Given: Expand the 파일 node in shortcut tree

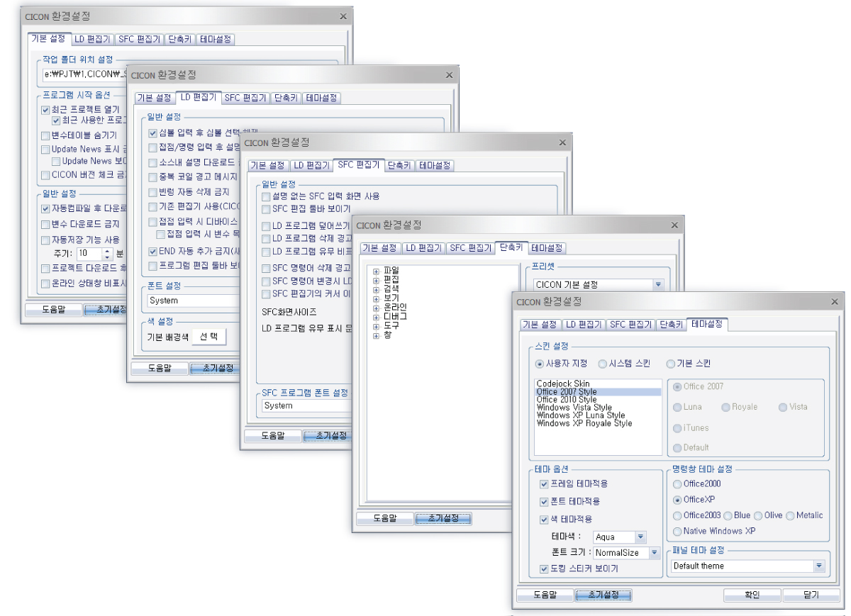Looking at the screenshot, I should pos(377,271).
